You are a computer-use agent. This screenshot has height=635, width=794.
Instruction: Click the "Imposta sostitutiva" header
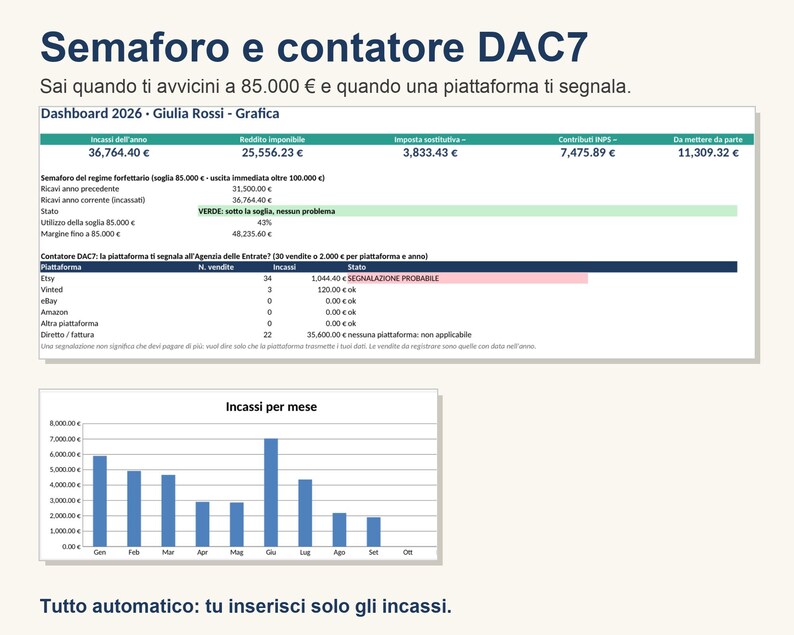430,139
